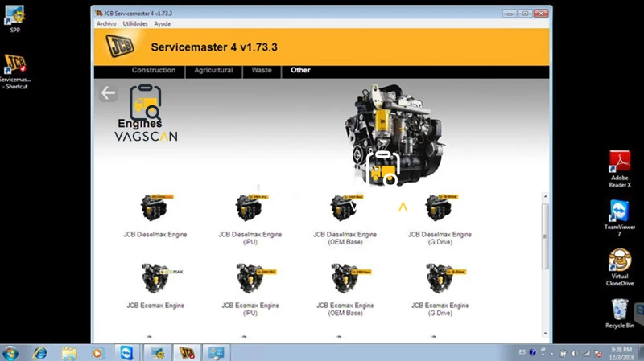
Task: Select JCB Dieselmax Engine (OEM Base) icon
Action: pos(345,207)
